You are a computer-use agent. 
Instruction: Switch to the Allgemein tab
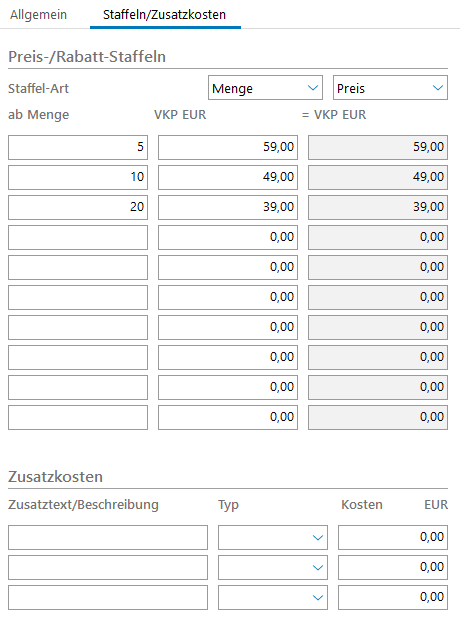point(38,15)
